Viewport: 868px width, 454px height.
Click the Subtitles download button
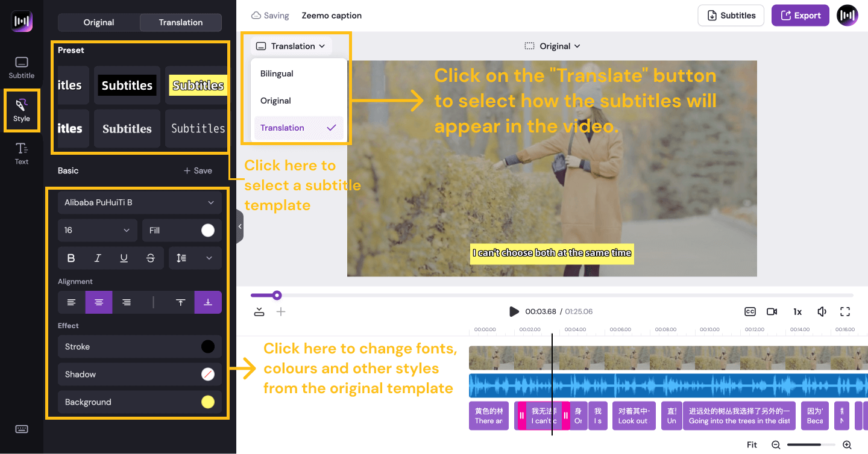pos(731,16)
